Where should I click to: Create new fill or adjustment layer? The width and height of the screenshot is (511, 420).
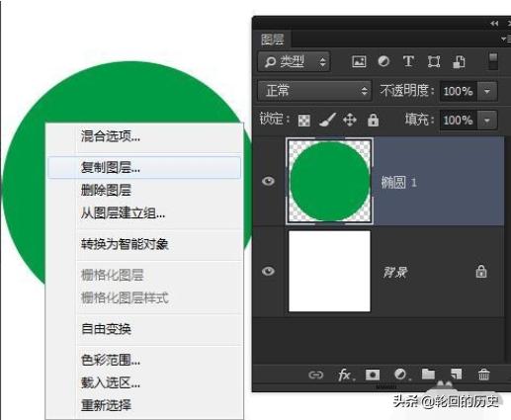pos(401,375)
